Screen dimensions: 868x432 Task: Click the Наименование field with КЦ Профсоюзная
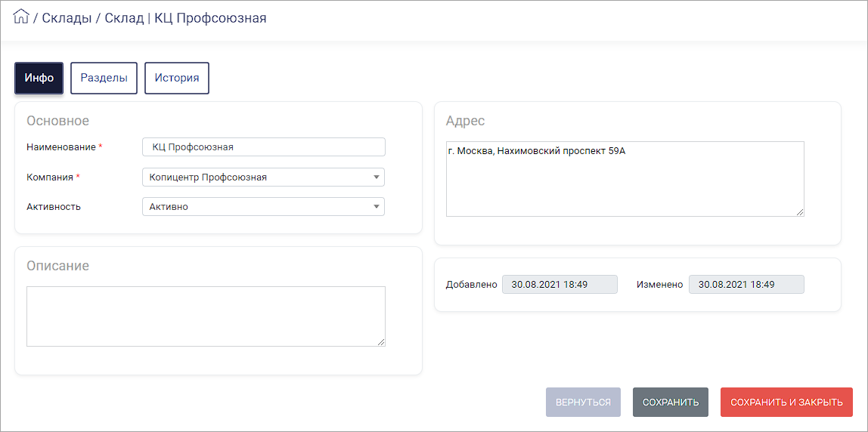tap(263, 147)
